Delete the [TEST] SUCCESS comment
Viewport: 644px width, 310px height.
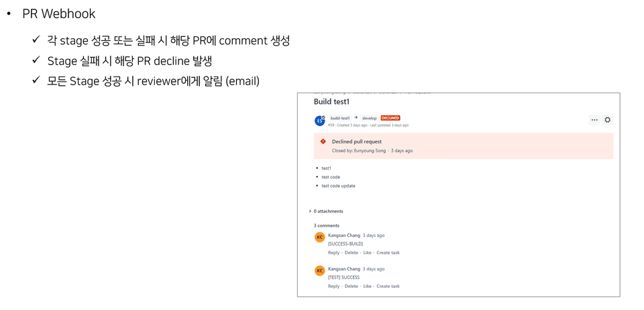tap(352, 287)
